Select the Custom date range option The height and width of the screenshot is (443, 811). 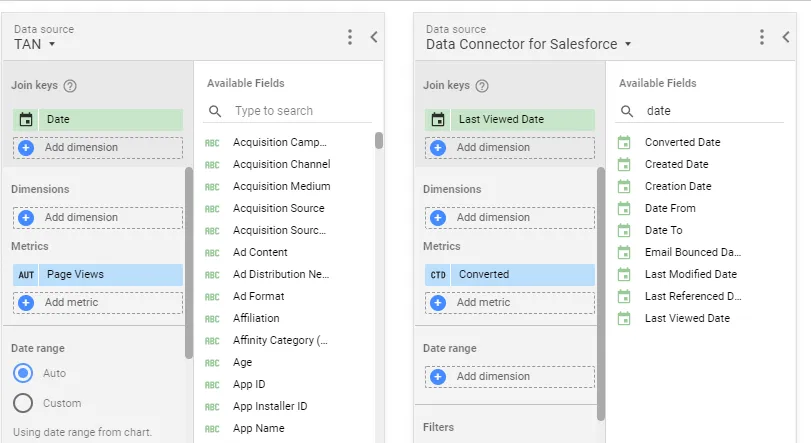pos(23,403)
